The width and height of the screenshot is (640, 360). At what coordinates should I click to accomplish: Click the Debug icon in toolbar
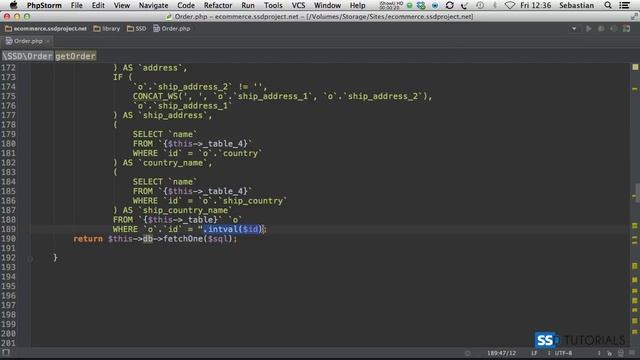click(601, 29)
